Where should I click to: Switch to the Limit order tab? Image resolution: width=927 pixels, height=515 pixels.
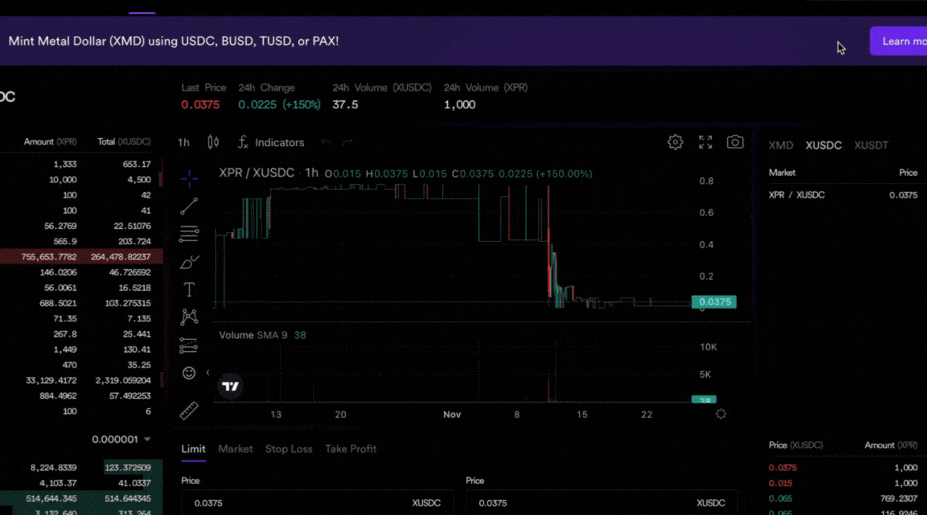[x=193, y=449]
